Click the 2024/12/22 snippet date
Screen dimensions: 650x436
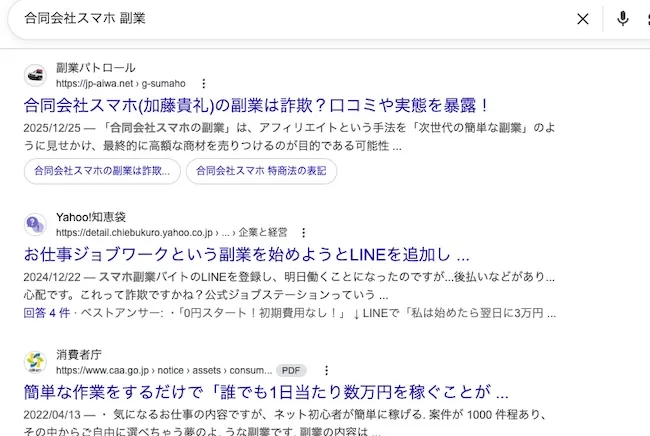coord(52,277)
